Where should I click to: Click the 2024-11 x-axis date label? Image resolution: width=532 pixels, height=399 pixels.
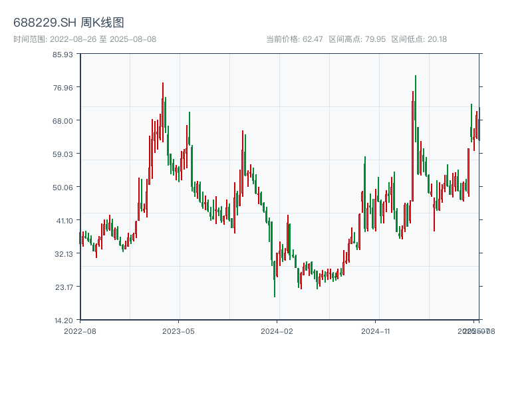pyautogui.click(x=376, y=331)
